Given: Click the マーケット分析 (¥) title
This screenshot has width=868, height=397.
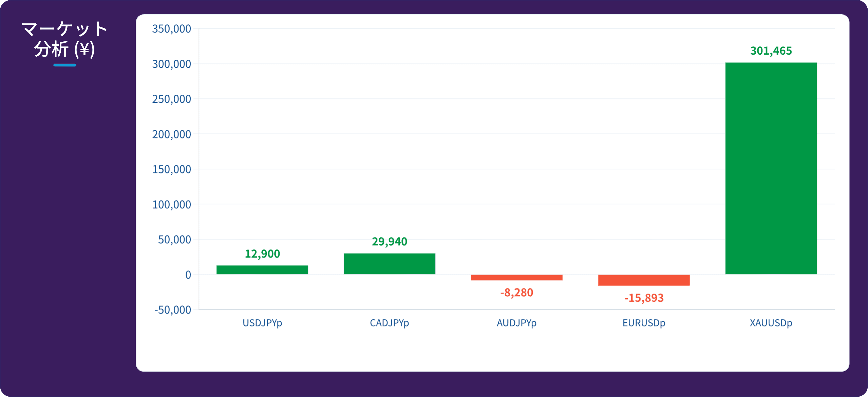Looking at the screenshot, I should [x=64, y=39].
